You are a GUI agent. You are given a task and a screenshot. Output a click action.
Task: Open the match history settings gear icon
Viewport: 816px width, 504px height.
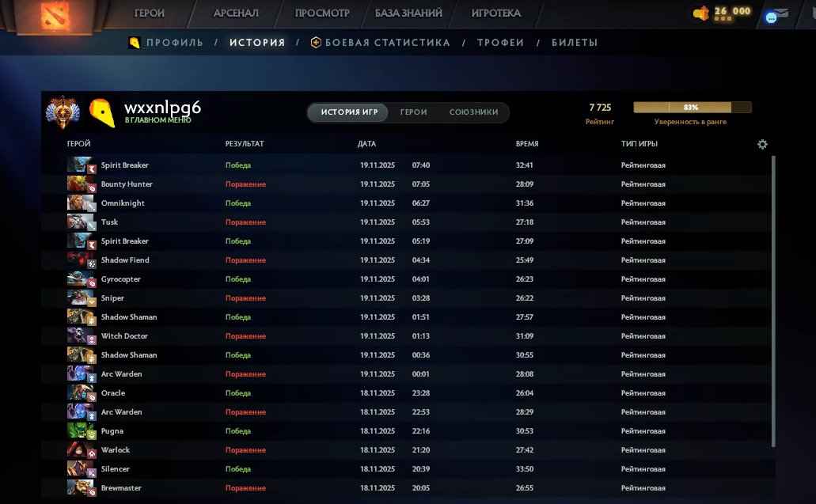pyautogui.click(x=762, y=144)
